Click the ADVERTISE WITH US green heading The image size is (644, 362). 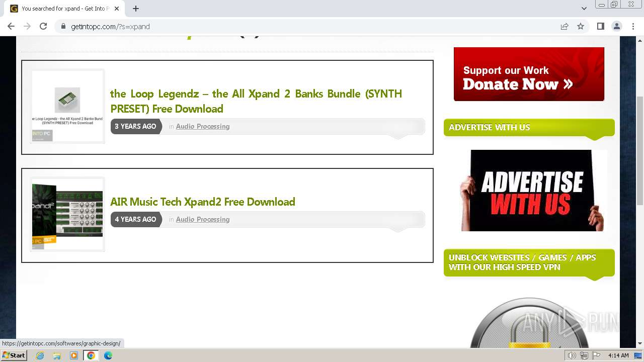click(529, 128)
